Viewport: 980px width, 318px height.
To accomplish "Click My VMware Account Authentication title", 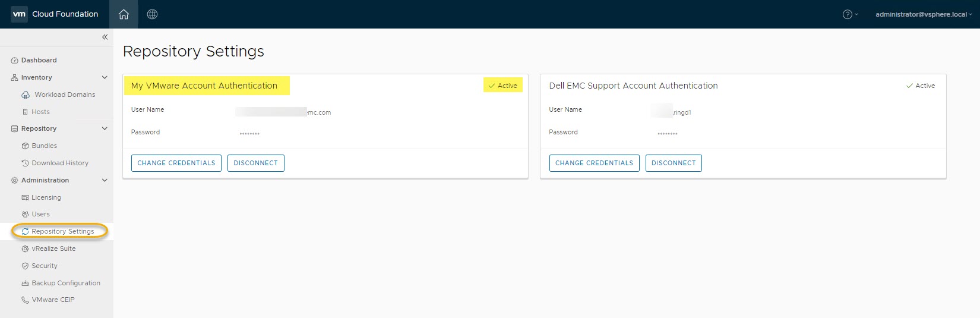I will 204,86.
